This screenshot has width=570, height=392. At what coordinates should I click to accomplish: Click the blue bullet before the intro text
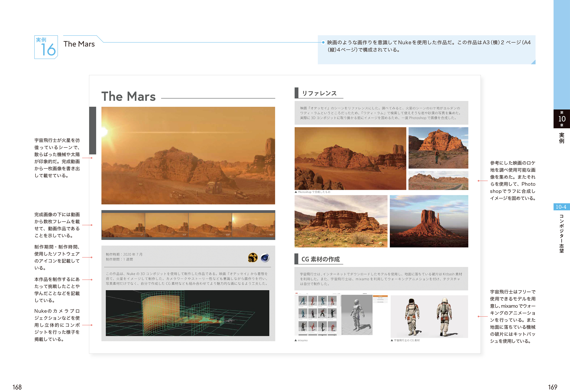tap(323, 42)
